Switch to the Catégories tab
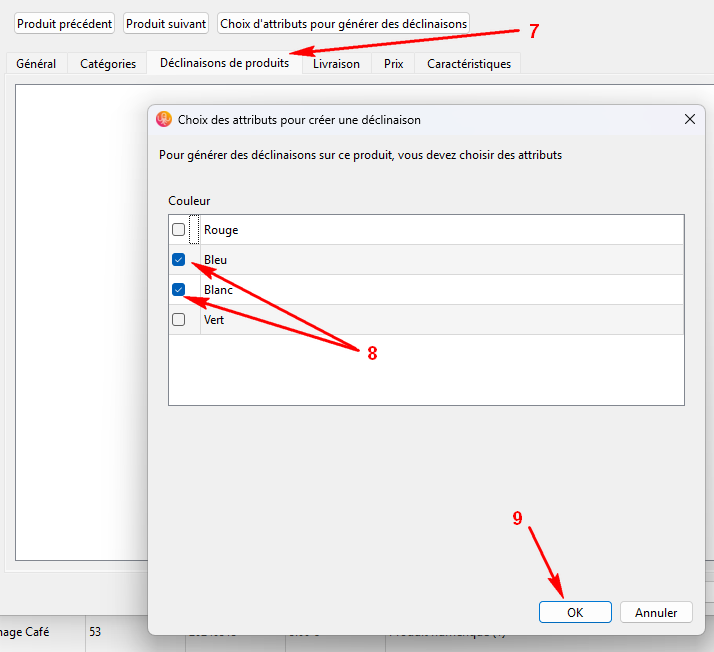The image size is (714, 652). coord(108,64)
